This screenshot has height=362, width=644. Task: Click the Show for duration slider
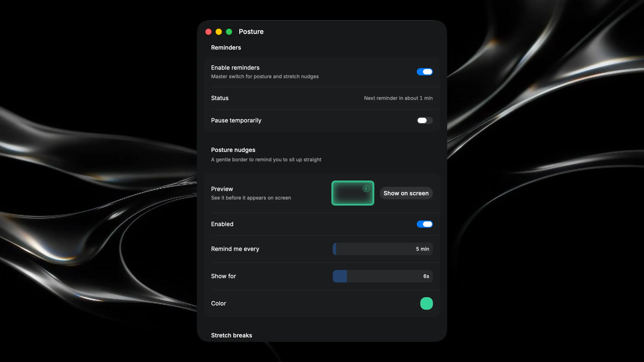click(x=383, y=276)
